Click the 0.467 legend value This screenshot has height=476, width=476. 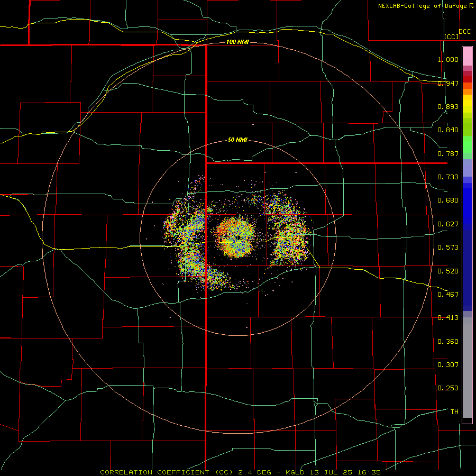coord(448,295)
